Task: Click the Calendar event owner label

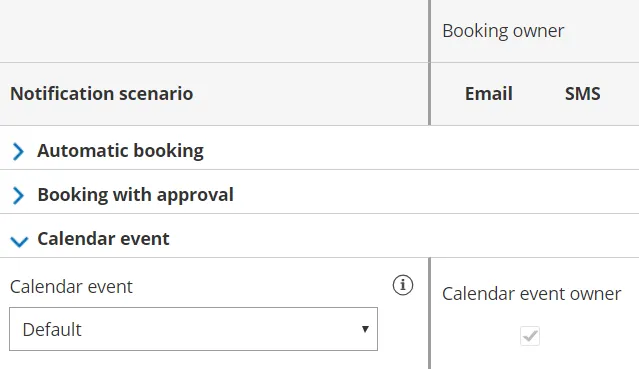Action: point(531,294)
